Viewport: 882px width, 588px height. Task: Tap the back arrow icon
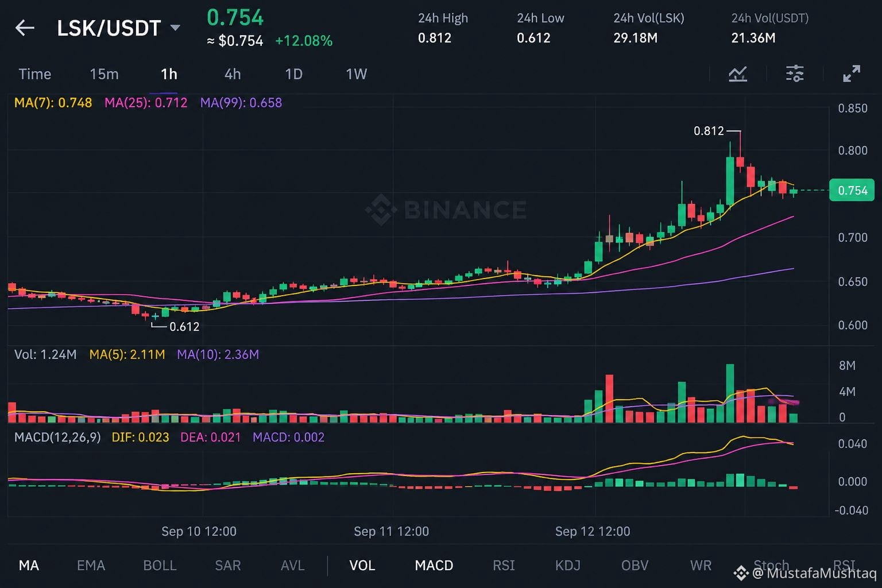(x=25, y=28)
